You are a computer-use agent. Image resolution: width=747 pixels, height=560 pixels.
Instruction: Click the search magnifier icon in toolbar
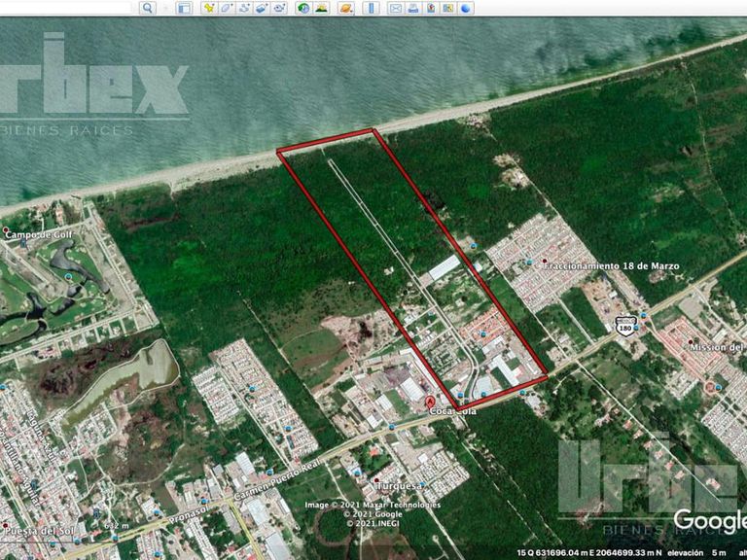[148, 8]
